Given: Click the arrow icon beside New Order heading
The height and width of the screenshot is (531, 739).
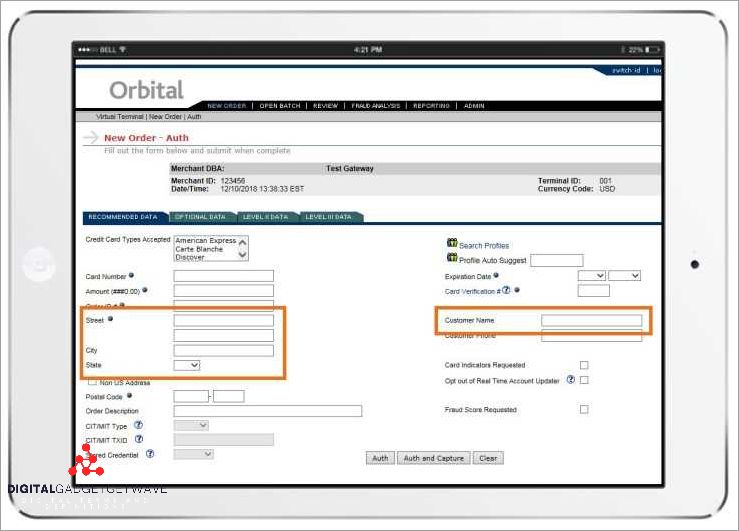Looking at the screenshot, I should [90, 138].
